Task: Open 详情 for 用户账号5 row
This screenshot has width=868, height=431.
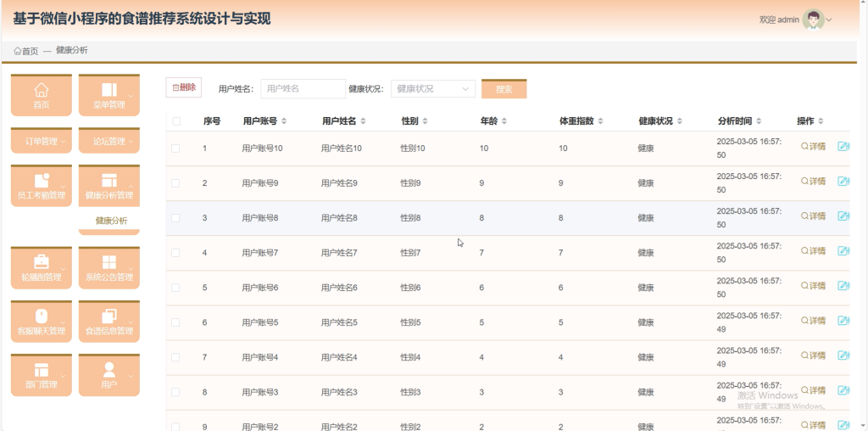Action: pos(813,321)
